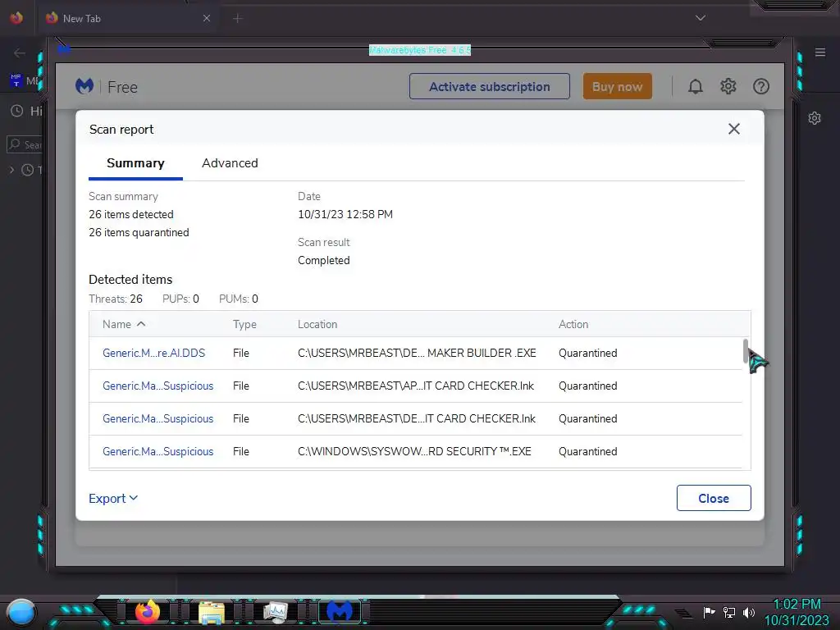840x630 pixels.
Task: Select the Summary tab
Action: click(x=135, y=163)
